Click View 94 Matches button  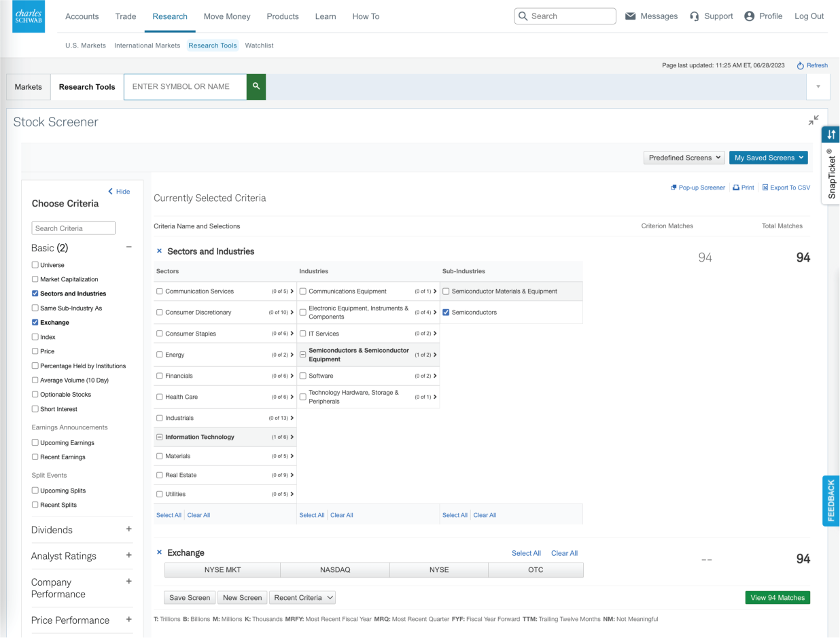(777, 598)
